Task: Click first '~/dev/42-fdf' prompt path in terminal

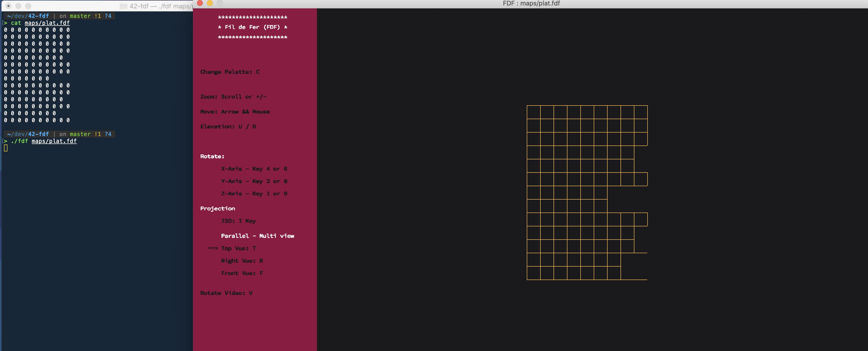Action: (x=28, y=16)
